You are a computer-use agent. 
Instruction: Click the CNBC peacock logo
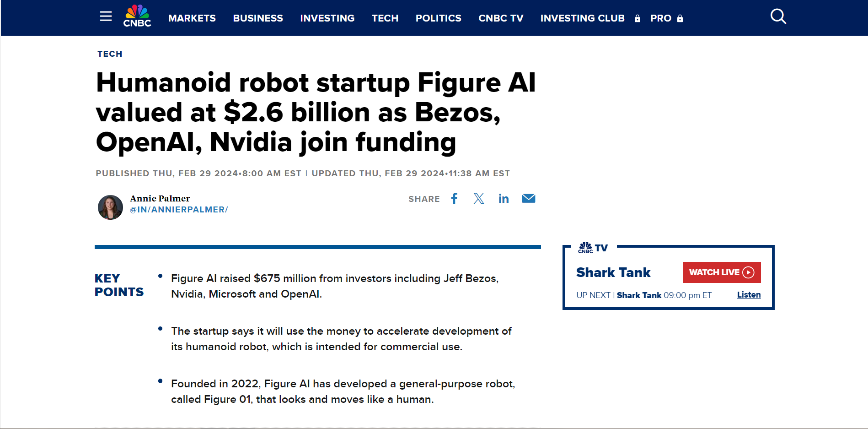tap(137, 16)
